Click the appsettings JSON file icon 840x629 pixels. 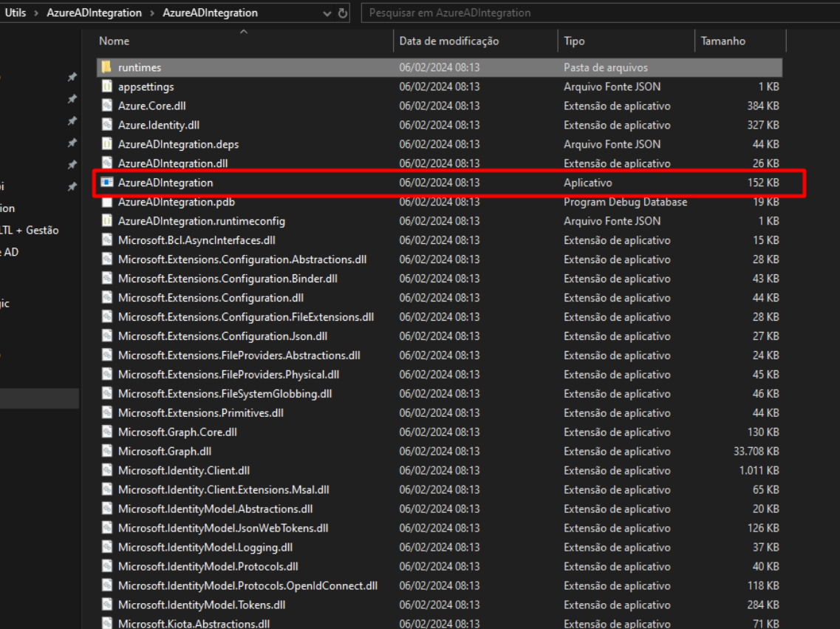click(x=107, y=86)
